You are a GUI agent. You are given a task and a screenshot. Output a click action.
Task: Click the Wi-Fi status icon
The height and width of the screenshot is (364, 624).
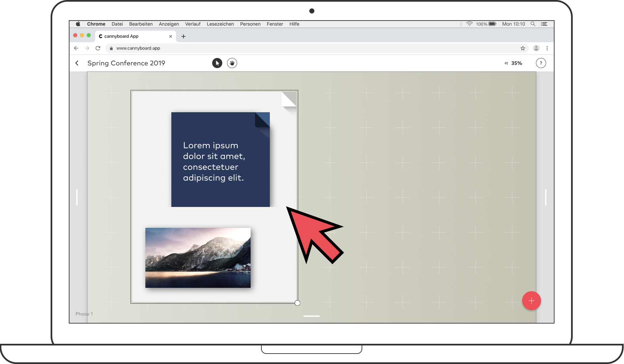(x=470, y=24)
